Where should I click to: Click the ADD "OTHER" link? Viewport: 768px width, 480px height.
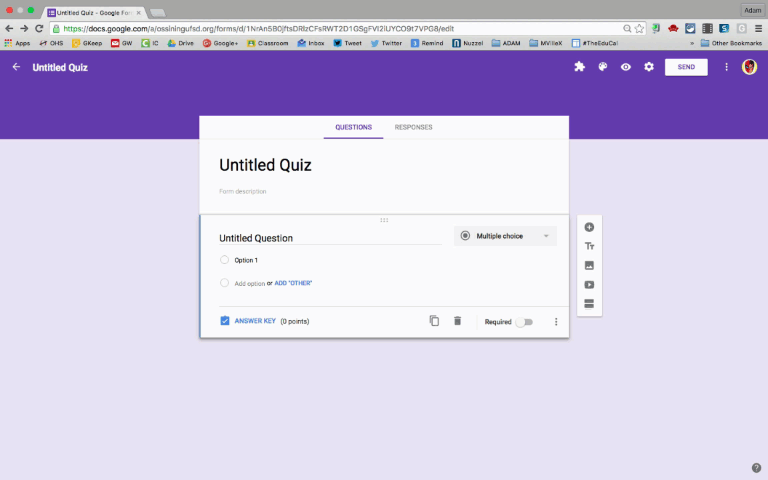[293, 283]
